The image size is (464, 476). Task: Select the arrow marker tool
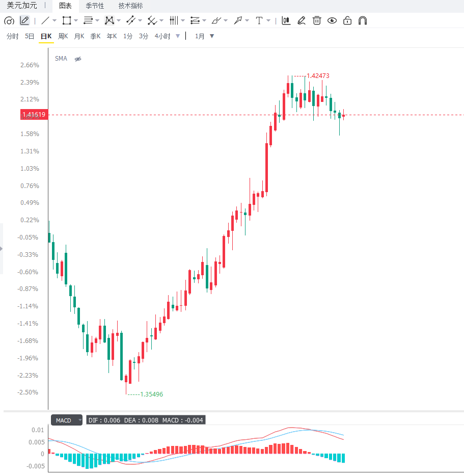(x=238, y=21)
